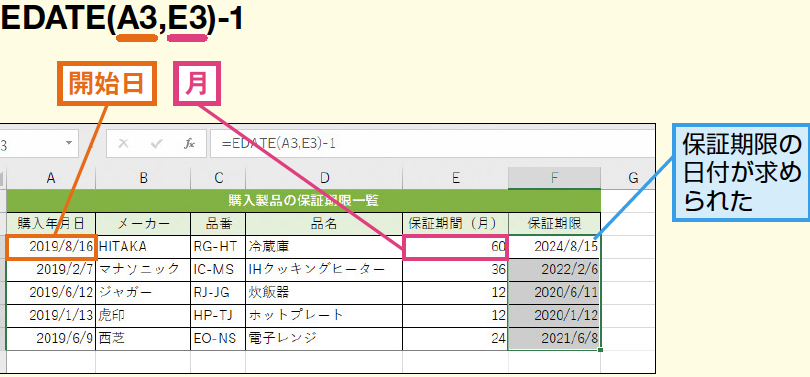Select column F header
The height and width of the screenshot is (377, 810).
554,178
